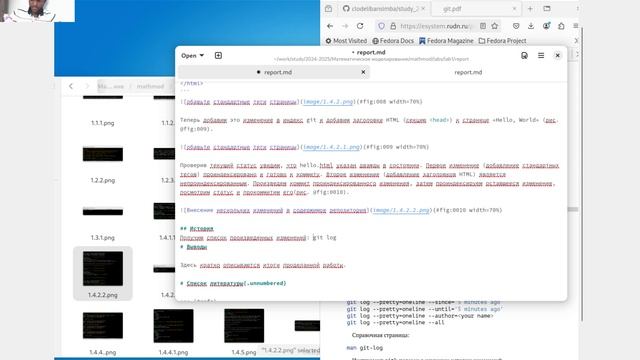Go back in the file manager
640x360 pixels.
[71, 86]
